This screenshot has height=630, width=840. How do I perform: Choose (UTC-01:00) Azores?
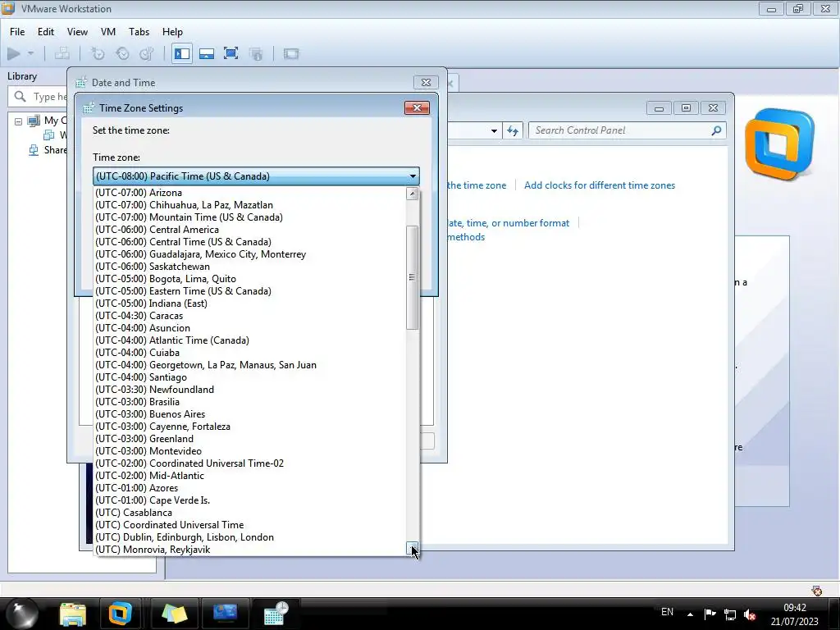click(249, 488)
